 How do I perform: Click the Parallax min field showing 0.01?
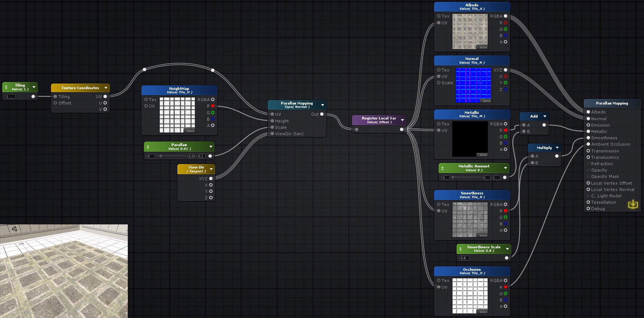[192, 156]
